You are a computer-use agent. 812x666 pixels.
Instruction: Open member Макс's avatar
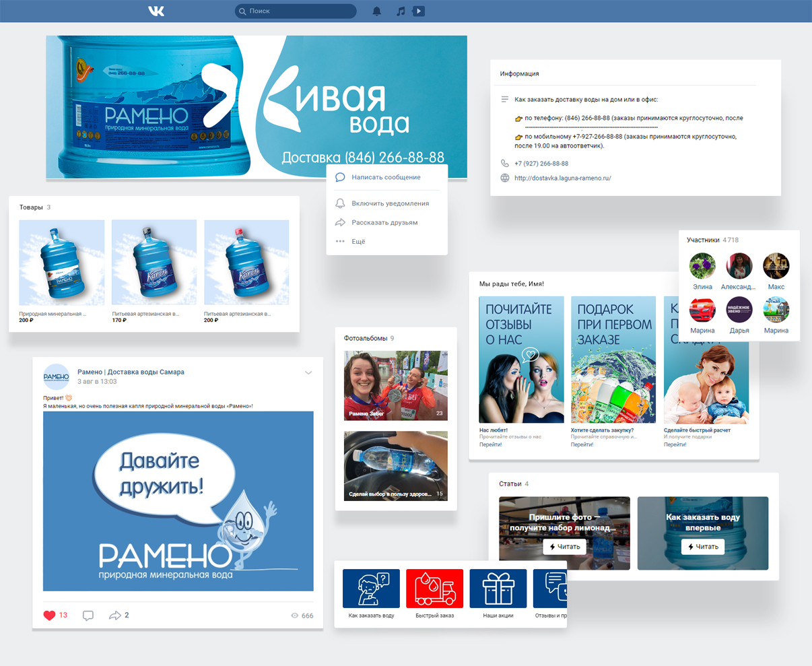pyautogui.click(x=776, y=266)
